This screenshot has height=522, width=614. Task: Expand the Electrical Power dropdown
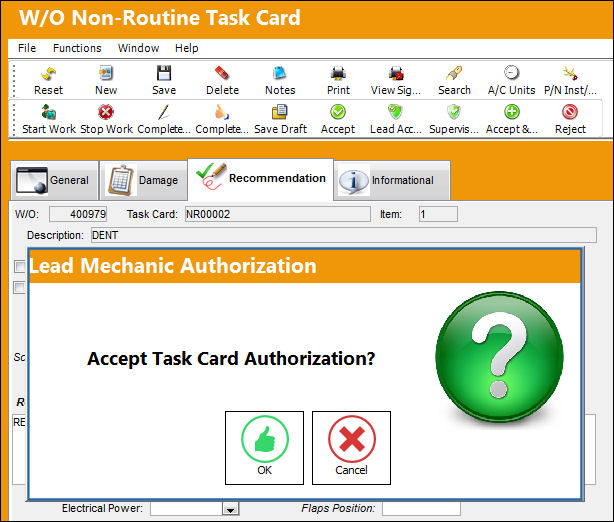pyautogui.click(x=230, y=509)
